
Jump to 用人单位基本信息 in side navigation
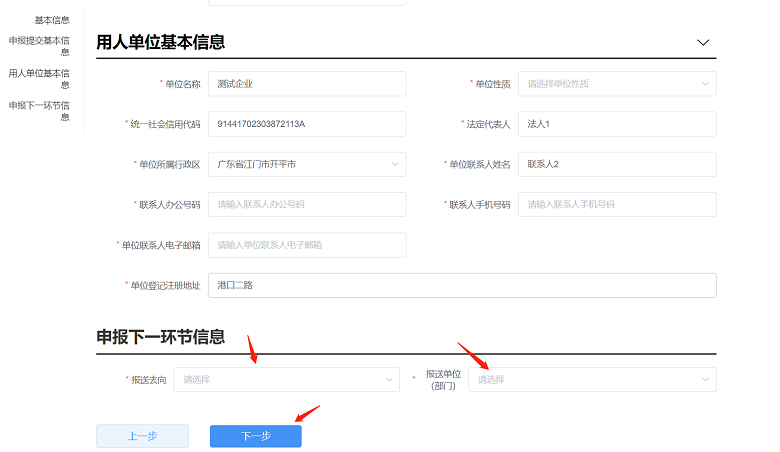tap(39, 79)
